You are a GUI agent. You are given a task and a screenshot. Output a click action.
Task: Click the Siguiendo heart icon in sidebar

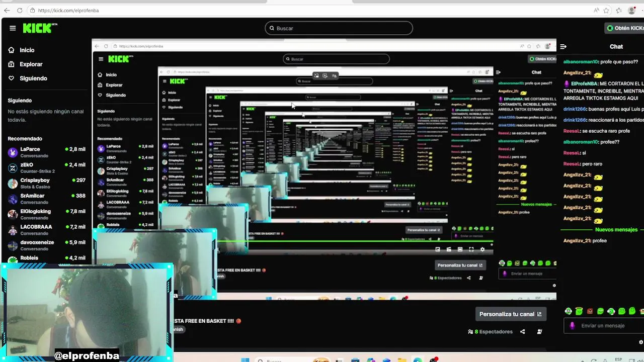click(12, 78)
